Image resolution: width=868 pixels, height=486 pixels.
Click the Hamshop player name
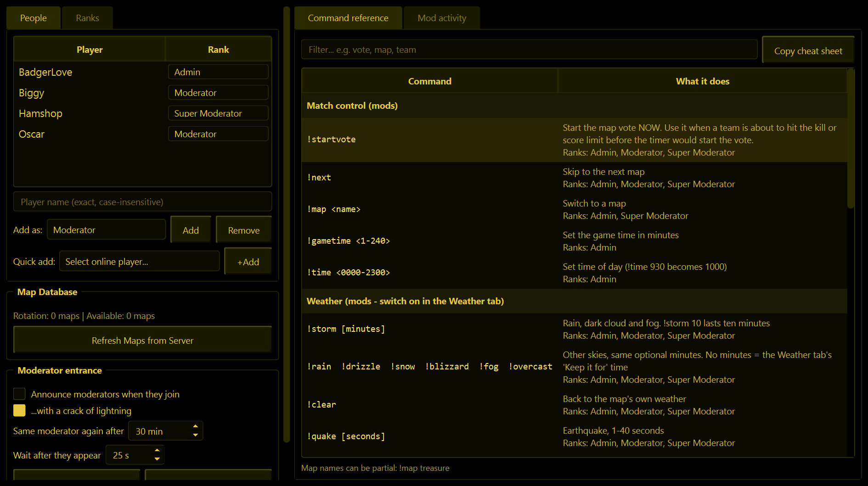point(40,113)
